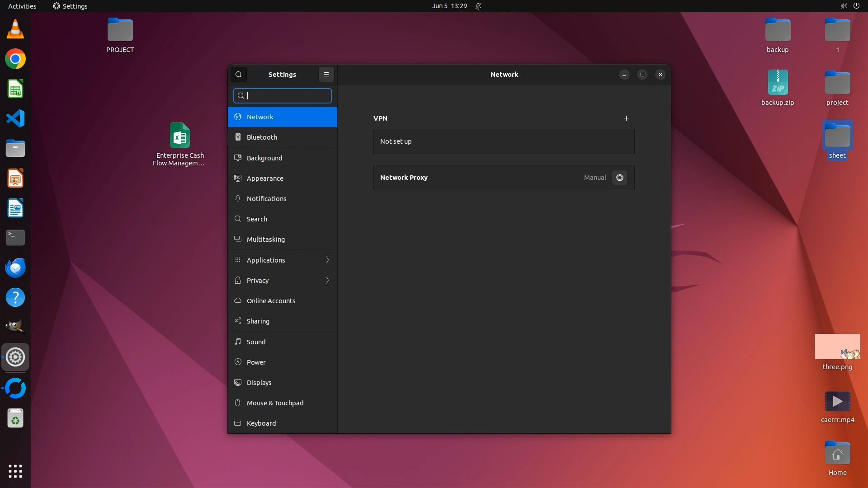Screen dimensions: 868x488
Task: Add a VPN with the plus icon
Action: [626, 118]
